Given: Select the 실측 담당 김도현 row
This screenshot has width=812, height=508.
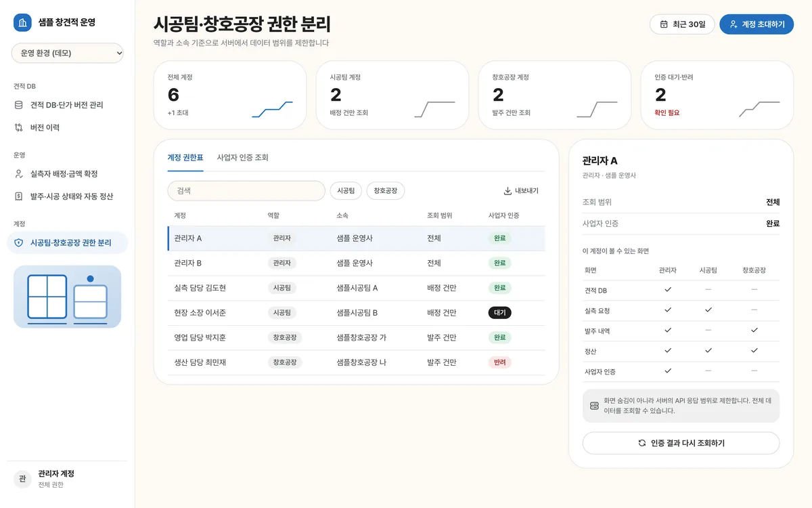Looking at the screenshot, I should click(x=356, y=288).
